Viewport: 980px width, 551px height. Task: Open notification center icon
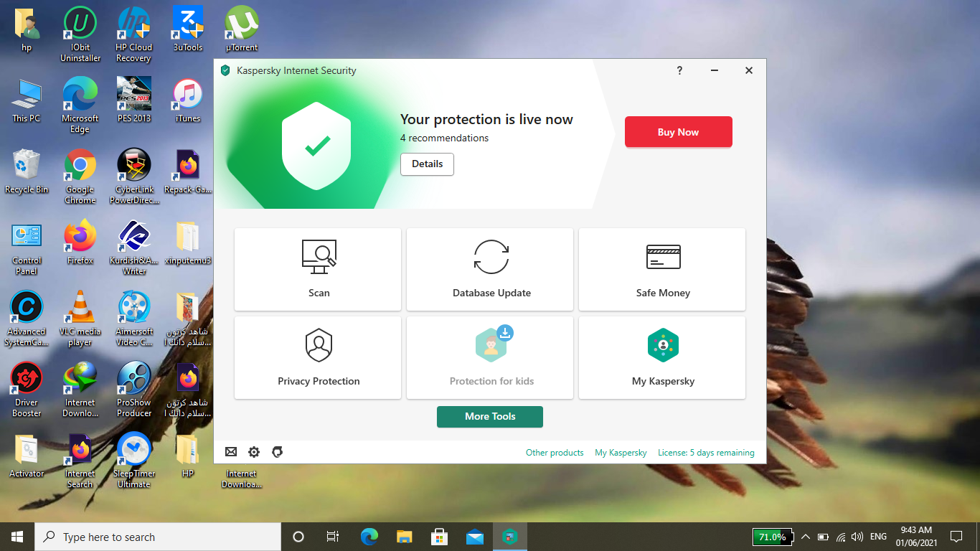[956, 537]
